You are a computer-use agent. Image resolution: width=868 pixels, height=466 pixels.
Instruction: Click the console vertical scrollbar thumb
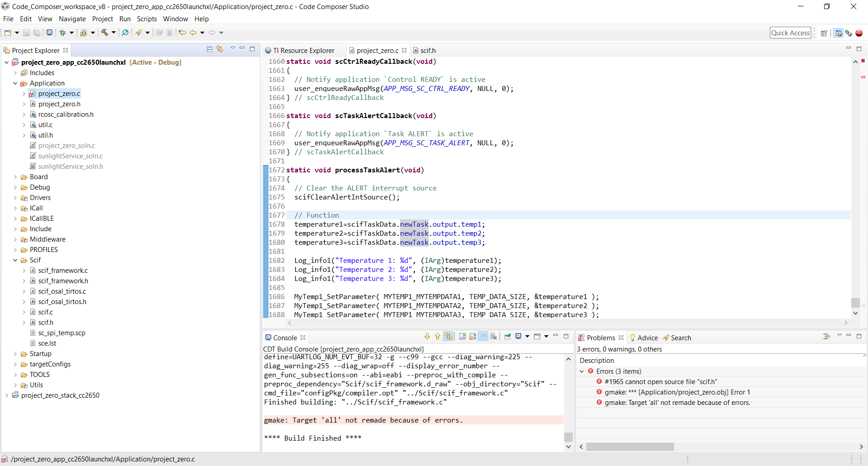568,437
